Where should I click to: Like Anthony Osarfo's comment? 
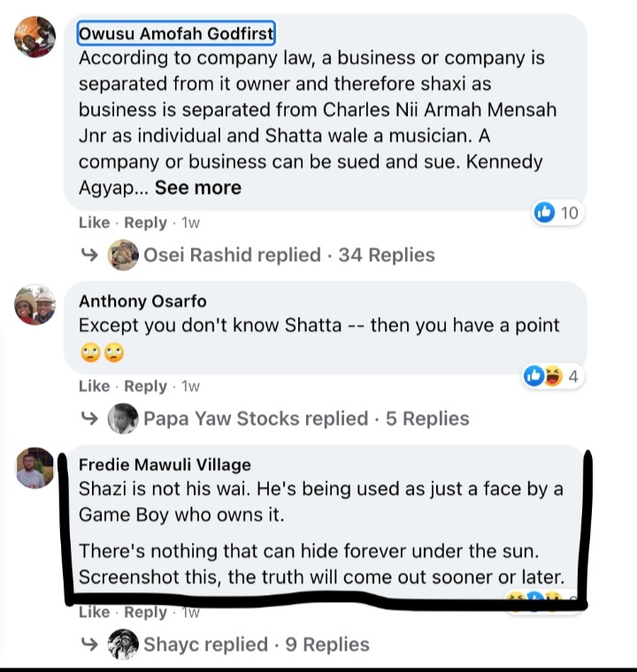[x=94, y=386]
